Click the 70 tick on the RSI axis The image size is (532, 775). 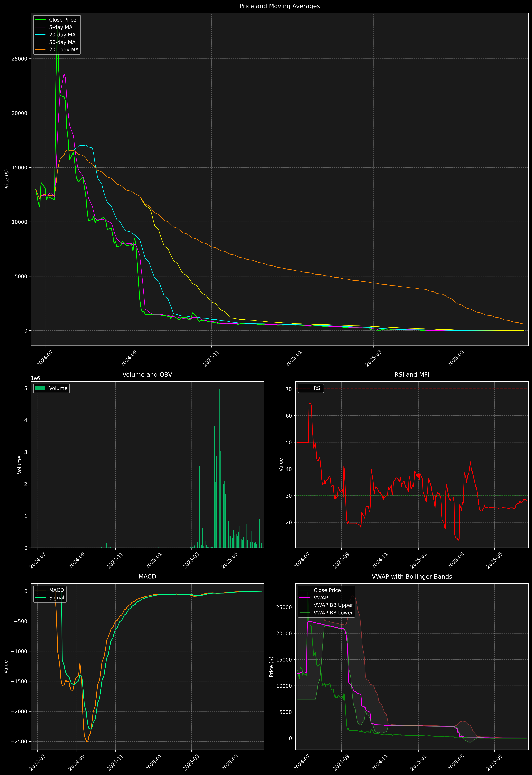[x=288, y=389]
